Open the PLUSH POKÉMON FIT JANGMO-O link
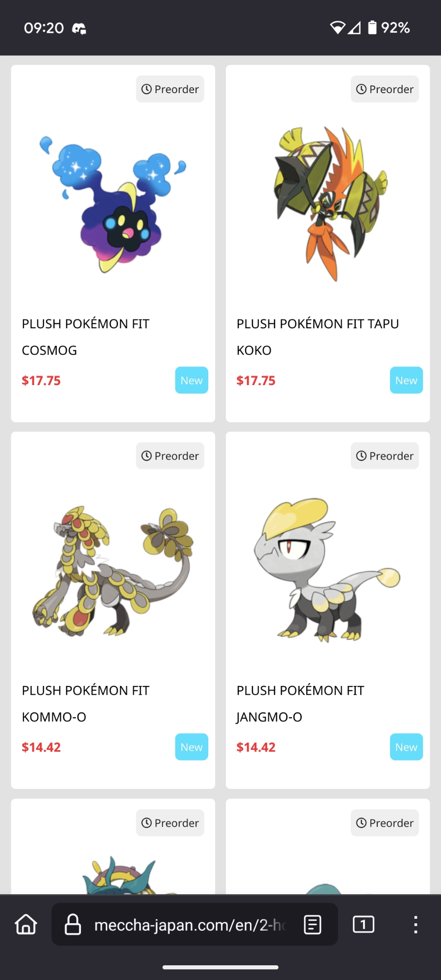Screen dimensions: 441x980 300,704
